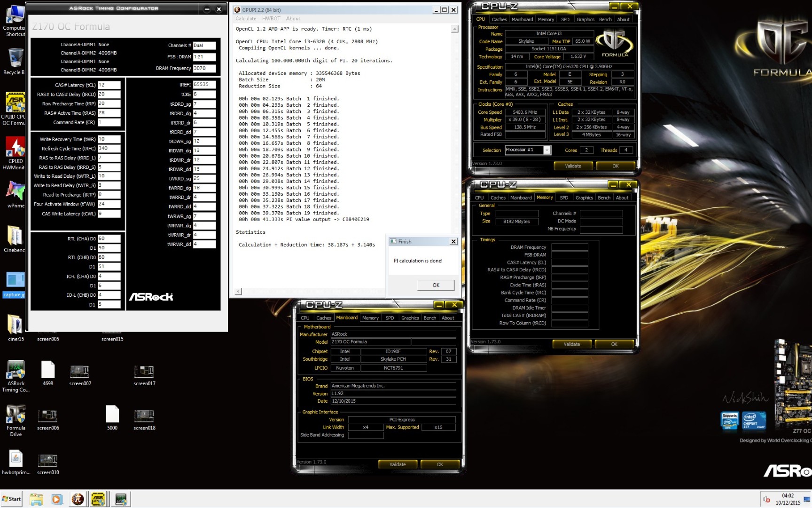Open the Recycle Bin desktop icon
812x508 pixels.
(15, 61)
